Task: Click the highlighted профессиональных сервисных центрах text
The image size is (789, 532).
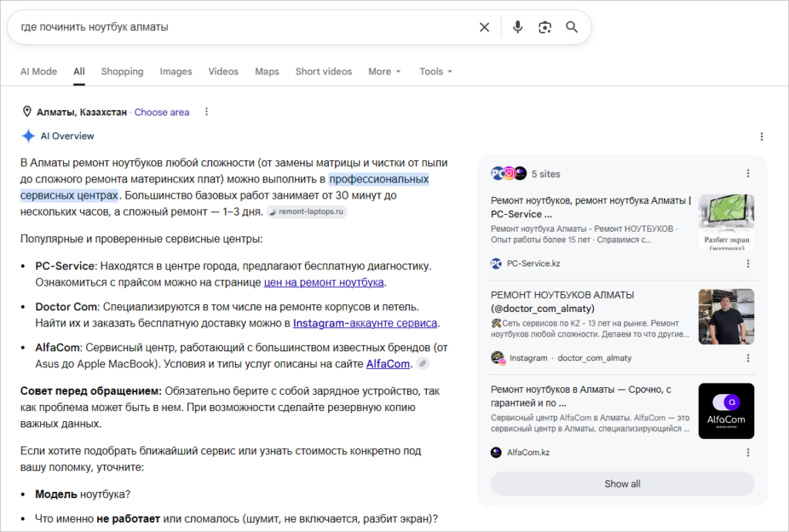Action: 224,187
